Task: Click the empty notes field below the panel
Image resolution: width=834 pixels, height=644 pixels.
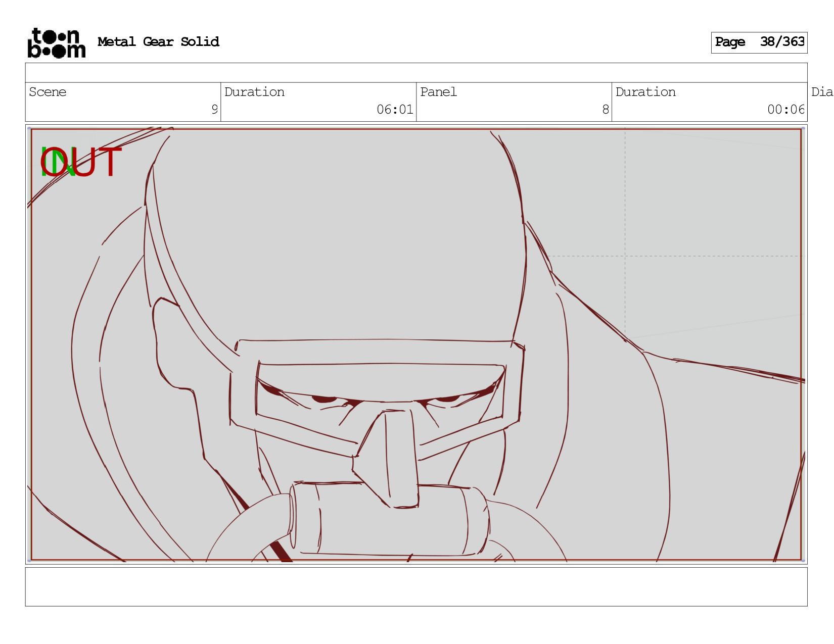Action: pos(416,586)
